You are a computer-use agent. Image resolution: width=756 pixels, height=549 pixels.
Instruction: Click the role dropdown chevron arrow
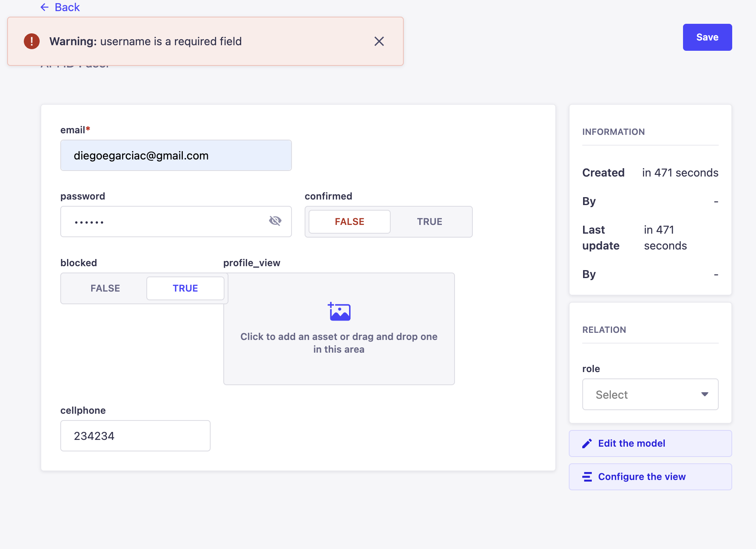[x=705, y=394]
